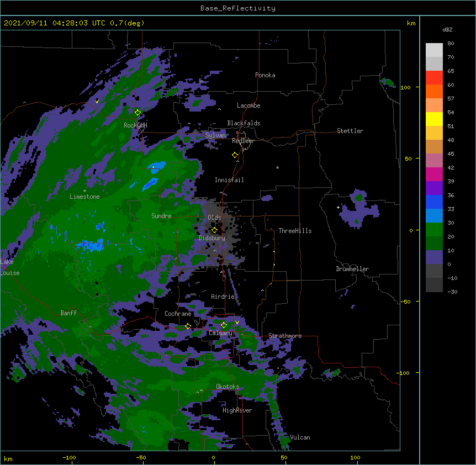Select the 80 dBZ light gray swatch
The width and height of the screenshot is (476, 465).
pos(434,50)
